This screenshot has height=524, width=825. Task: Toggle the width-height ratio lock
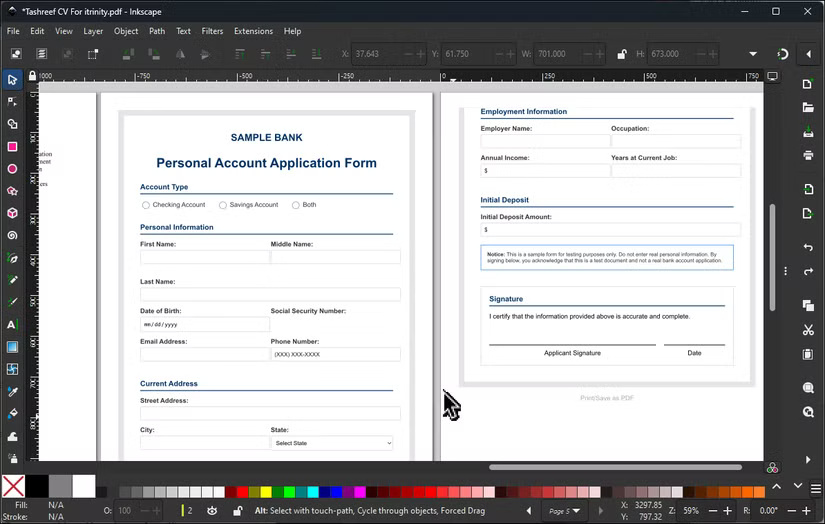tap(621, 54)
